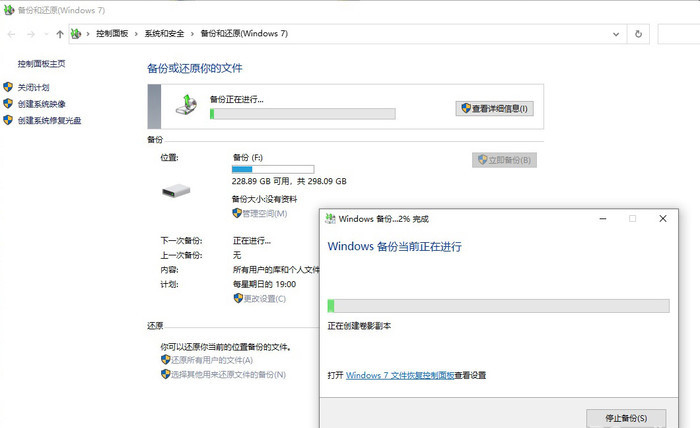This screenshot has width=700, height=428.
Task: Open 创建系统修复光盘 link
Action: click(x=50, y=121)
